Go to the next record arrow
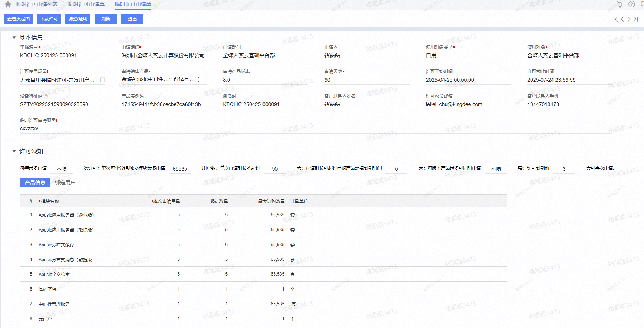Image resolution: width=644 pixels, height=328 pixels. click(629, 19)
